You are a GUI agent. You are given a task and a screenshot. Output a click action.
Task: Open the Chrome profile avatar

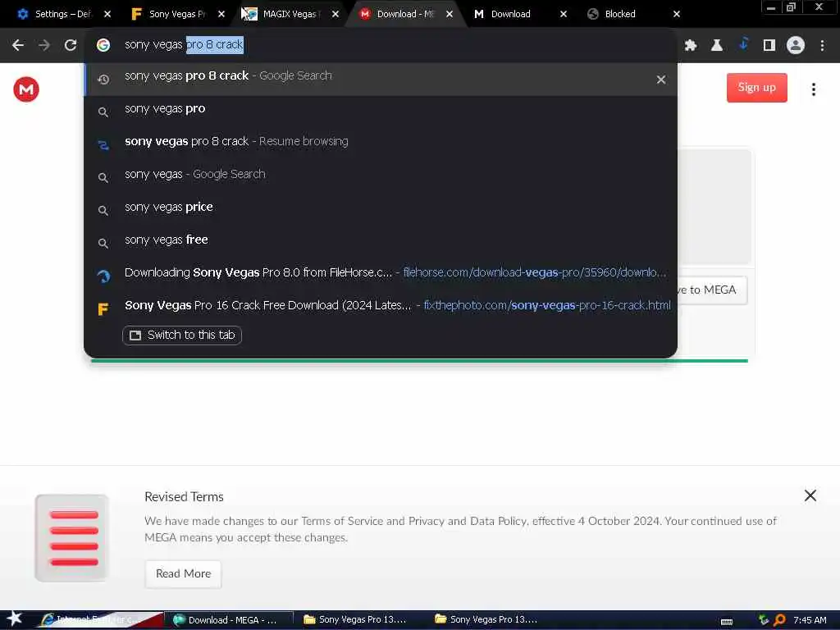pyautogui.click(x=796, y=46)
